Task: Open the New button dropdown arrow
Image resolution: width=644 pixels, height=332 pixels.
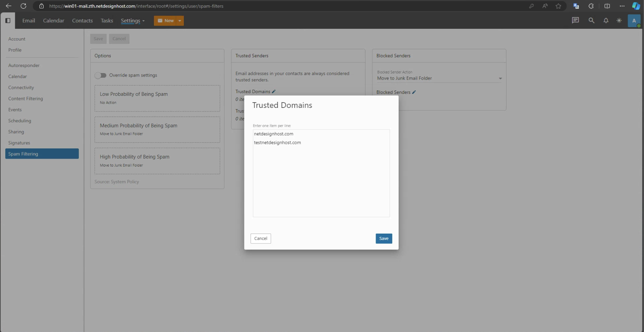Action: click(x=180, y=21)
